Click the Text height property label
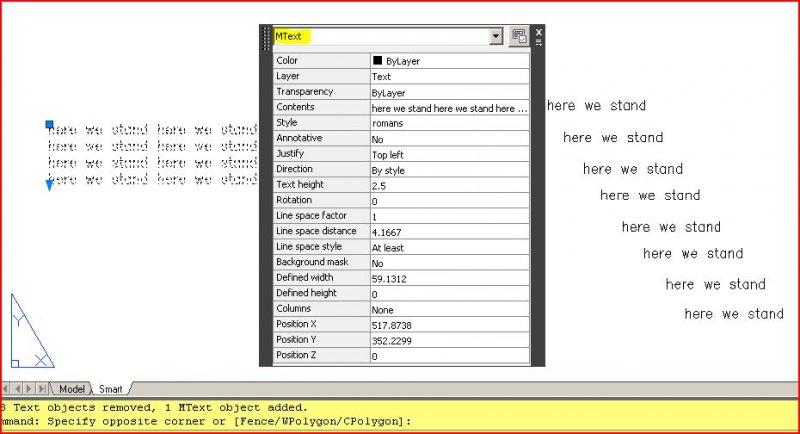Image resolution: width=800 pixels, height=434 pixels. [x=300, y=184]
